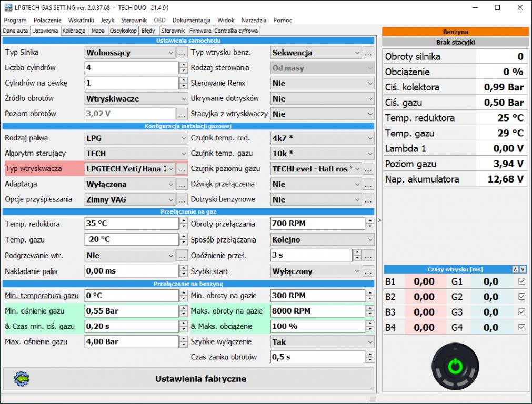Image resolution: width=532 pixels, height=404 pixels.
Task: Switch to the Centralka cyfrowa tab
Action: pyautogui.click(x=236, y=31)
